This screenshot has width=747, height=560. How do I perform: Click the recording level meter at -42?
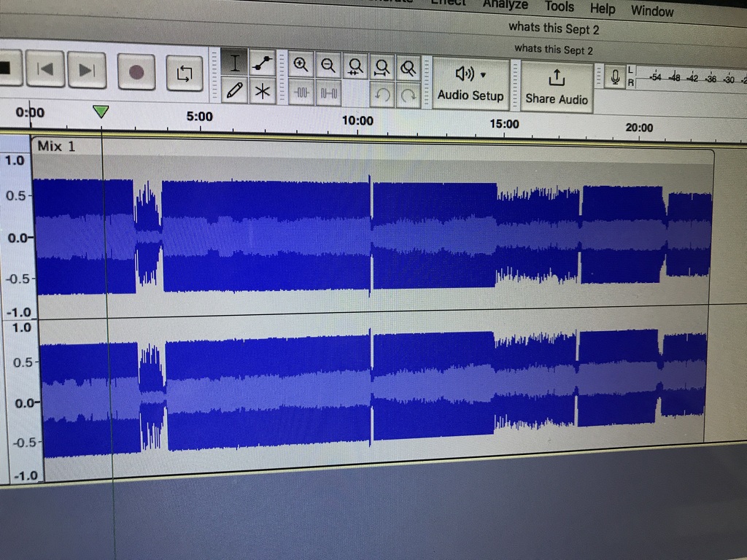(x=692, y=78)
